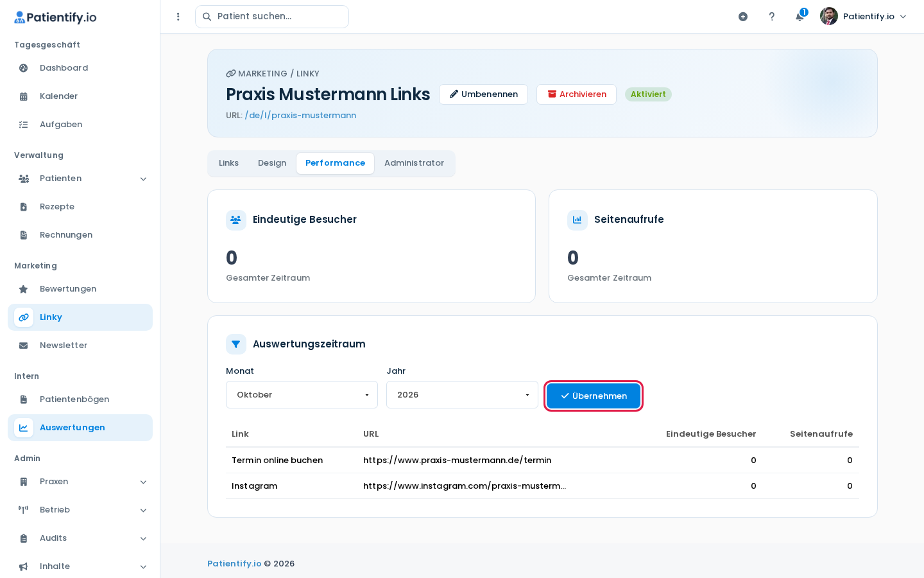Click the Rezepte document icon
The image size is (924, 578).
pyautogui.click(x=24, y=207)
